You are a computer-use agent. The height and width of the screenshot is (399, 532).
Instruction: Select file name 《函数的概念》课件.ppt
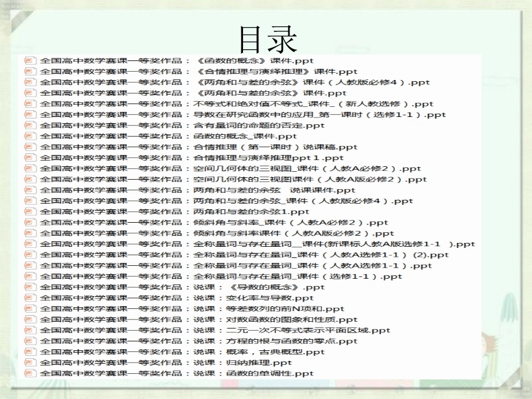(177, 60)
